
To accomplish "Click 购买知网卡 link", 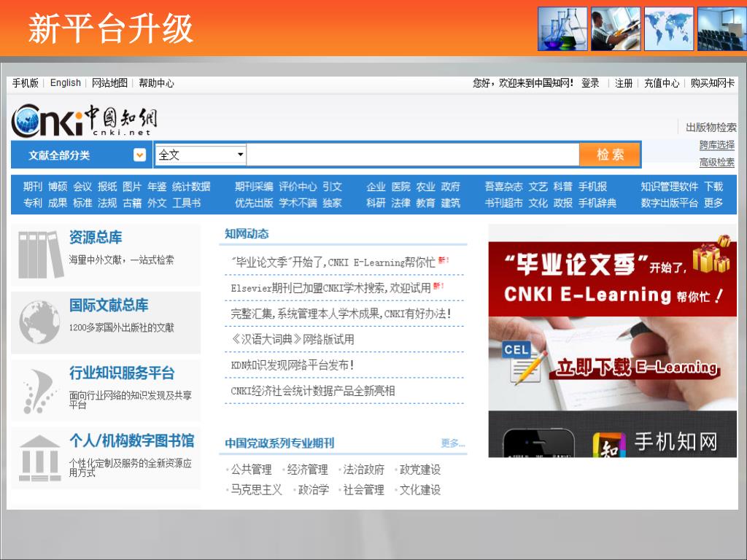I will click(x=713, y=83).
